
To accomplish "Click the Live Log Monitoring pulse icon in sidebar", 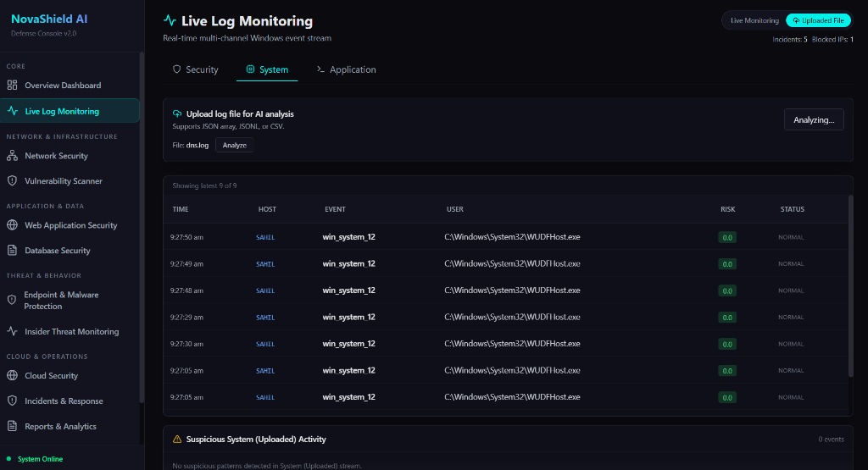I will tap(12, 111).
